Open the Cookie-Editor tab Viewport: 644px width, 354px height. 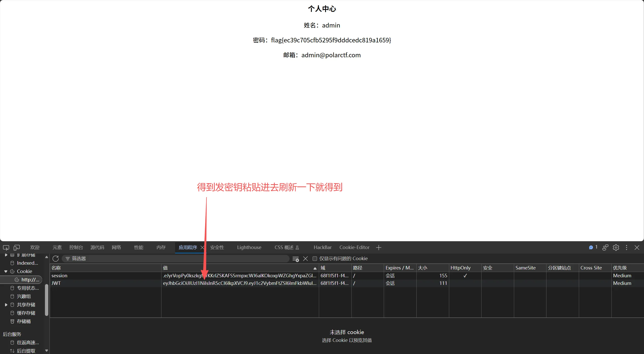[354, 248]
